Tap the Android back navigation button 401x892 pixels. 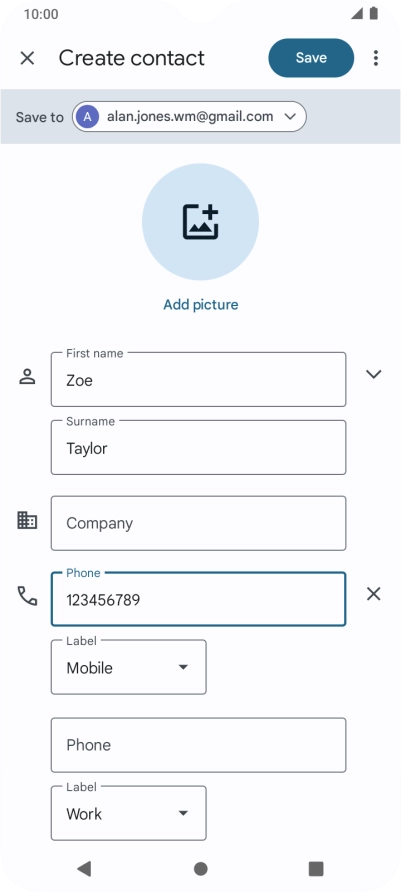[x=84, y=868]
